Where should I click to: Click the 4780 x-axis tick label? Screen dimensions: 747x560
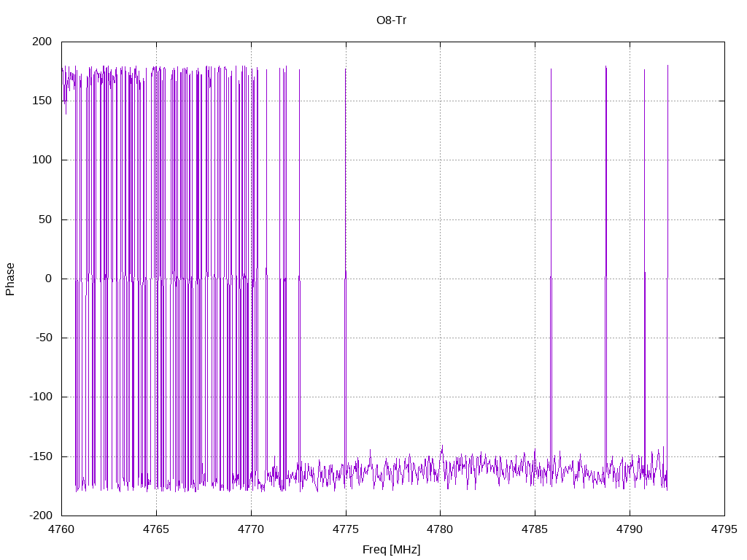(x=440, y=529)
